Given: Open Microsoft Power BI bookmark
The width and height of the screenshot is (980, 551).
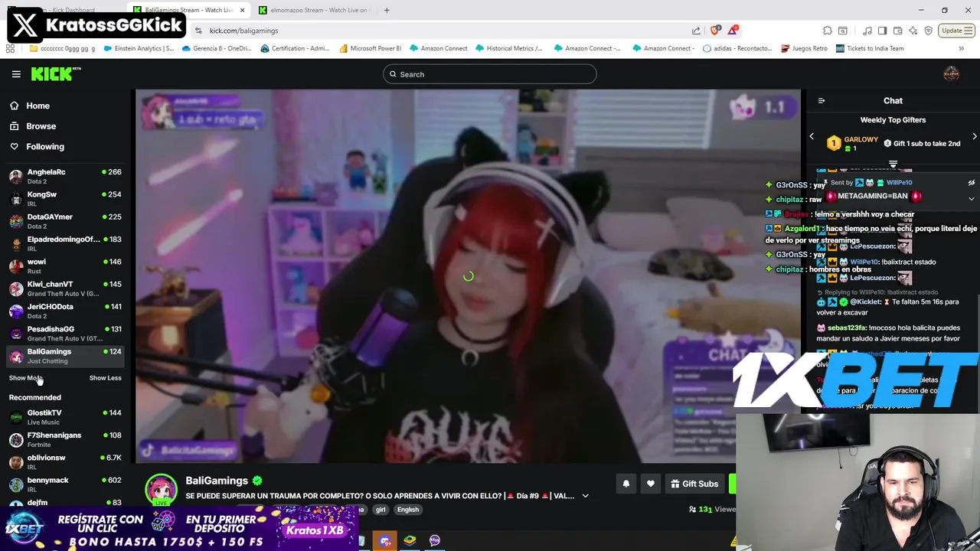Looking at the screenshot, I should tap(369, 48).
